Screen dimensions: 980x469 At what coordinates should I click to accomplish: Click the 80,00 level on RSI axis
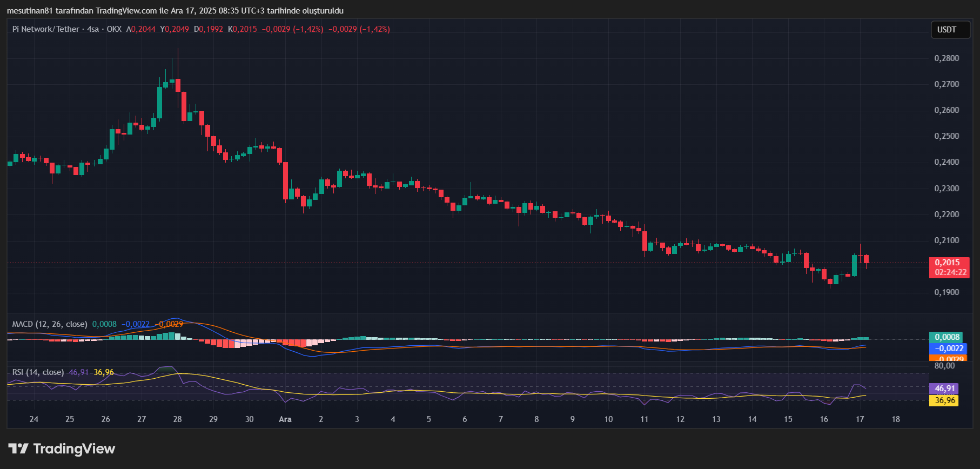(944, 366)
